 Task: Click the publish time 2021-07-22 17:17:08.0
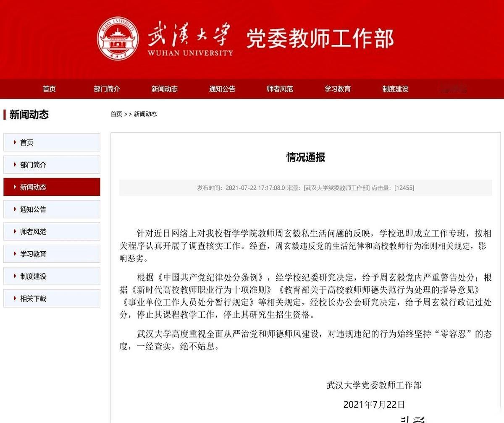click(255, 188)
